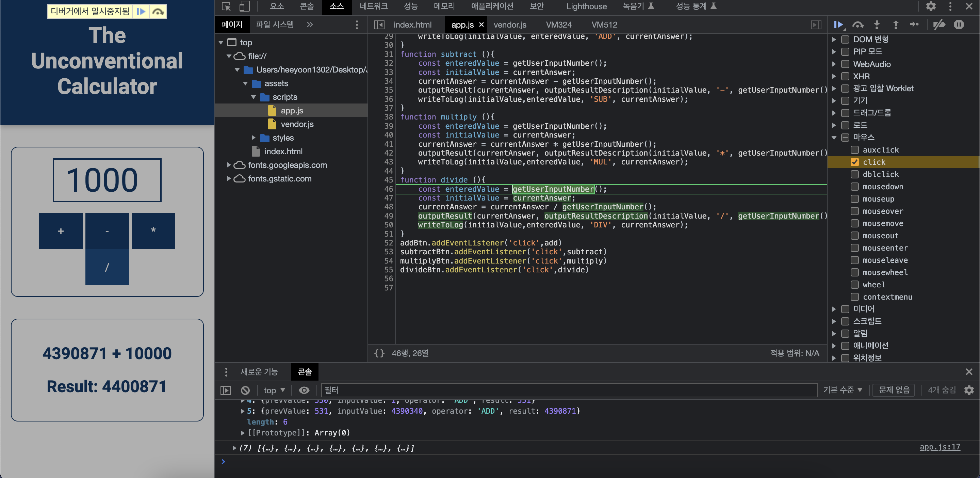Select the inspect element picker icon
This screenshot has height=478, width=980.
(x=226, y=6)
